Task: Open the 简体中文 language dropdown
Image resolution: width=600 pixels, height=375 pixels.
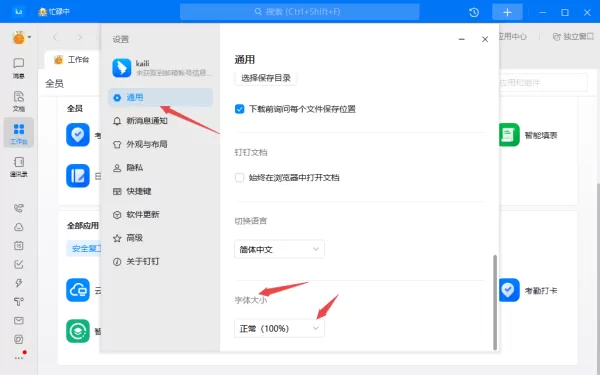Action: (279, 249)
